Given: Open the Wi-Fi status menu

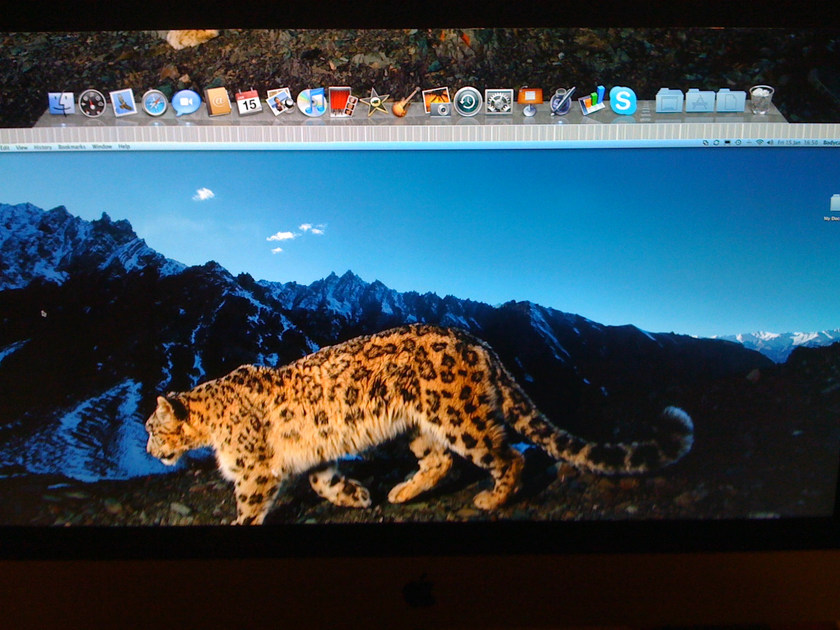Looking at the screenshot, I should click(x=759, y=143).
